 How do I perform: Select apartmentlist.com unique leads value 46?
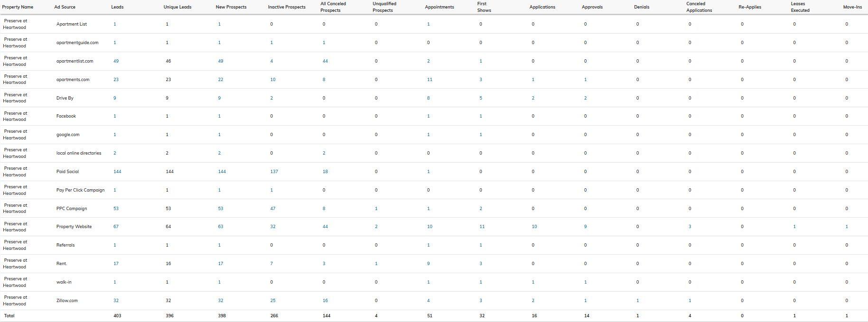(x=168, y=61)
